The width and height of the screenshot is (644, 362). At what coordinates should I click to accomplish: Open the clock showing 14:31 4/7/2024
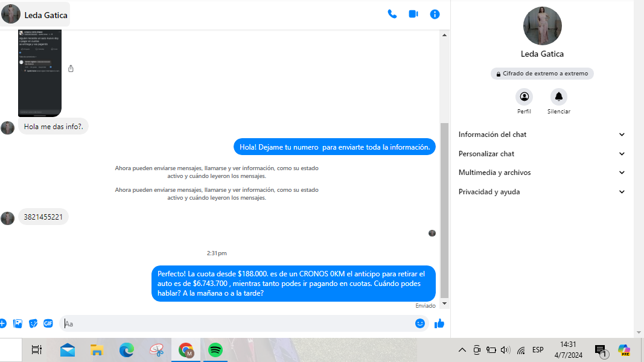pos(568,350)
